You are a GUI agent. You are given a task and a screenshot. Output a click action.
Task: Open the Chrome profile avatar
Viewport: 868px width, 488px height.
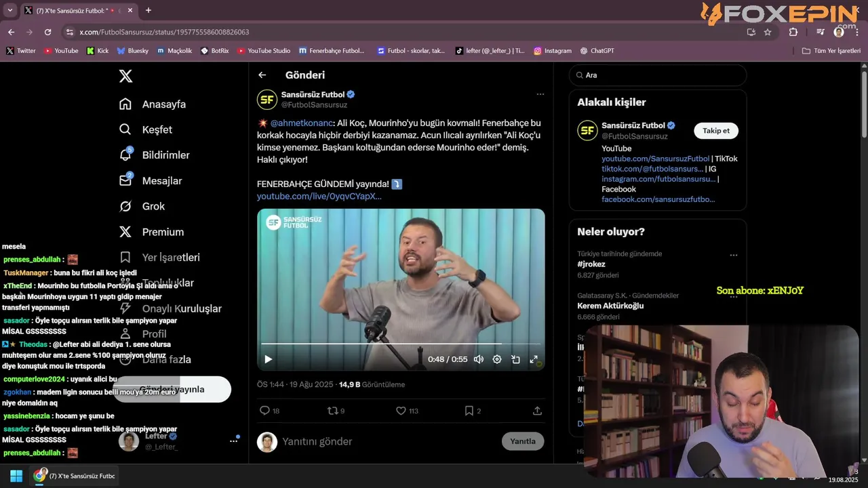839,32
